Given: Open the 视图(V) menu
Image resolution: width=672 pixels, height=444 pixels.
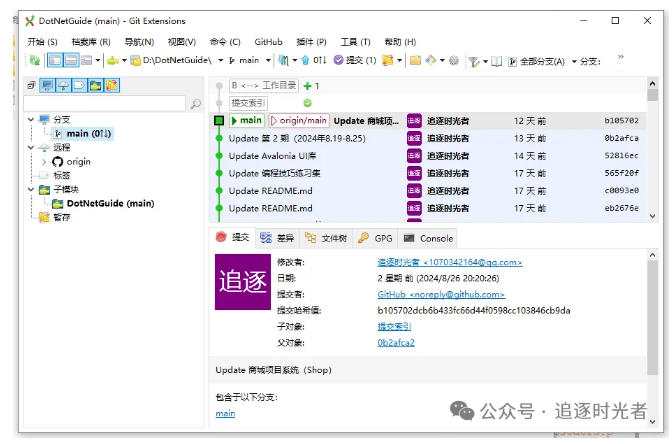Looking at the screenshot, I should pos(182,42).
